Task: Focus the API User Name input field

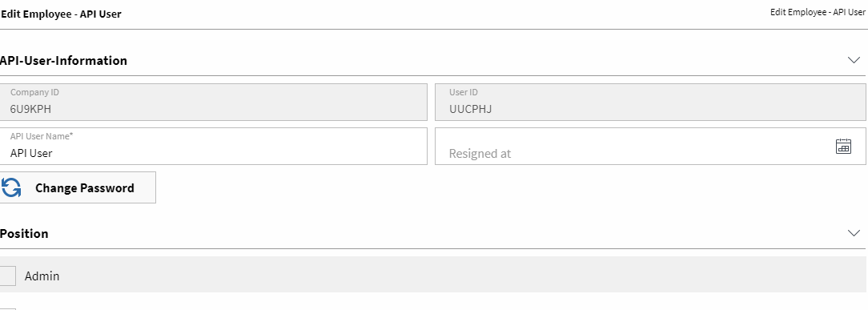Action: pyautogui.click(x=214, y=146)
